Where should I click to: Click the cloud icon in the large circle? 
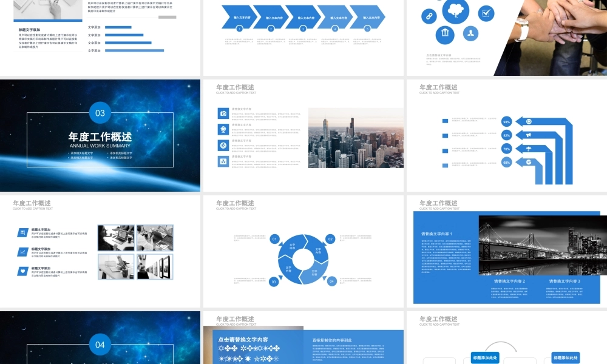point(456,9)
